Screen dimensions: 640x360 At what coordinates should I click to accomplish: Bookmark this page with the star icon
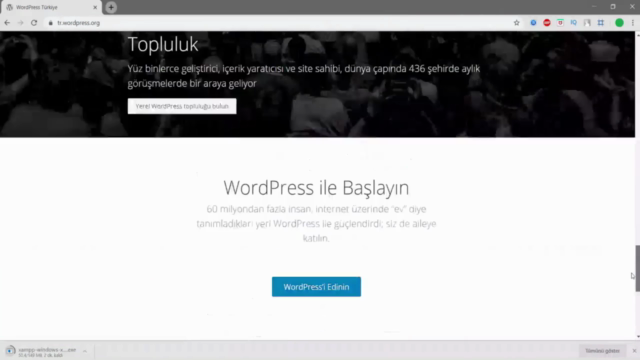516,23
